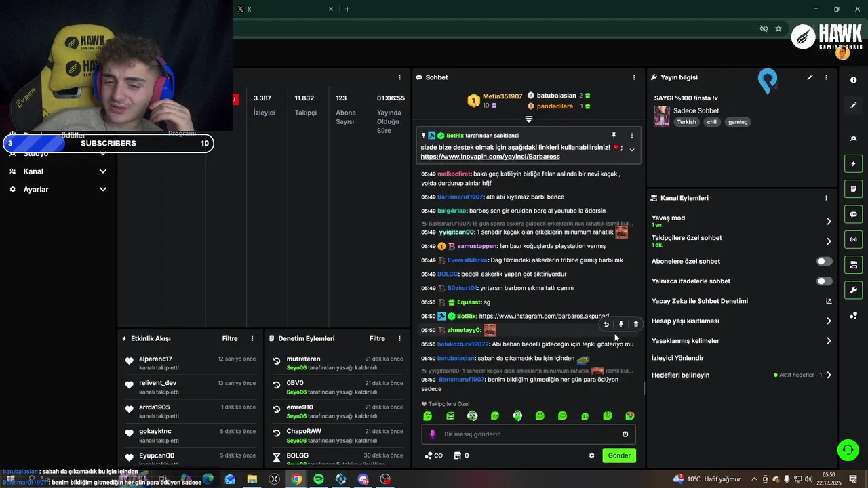Toggle Abonelere özel sohbet switch
The width and height of the screenshot is (868, 488).
(824, 261)
